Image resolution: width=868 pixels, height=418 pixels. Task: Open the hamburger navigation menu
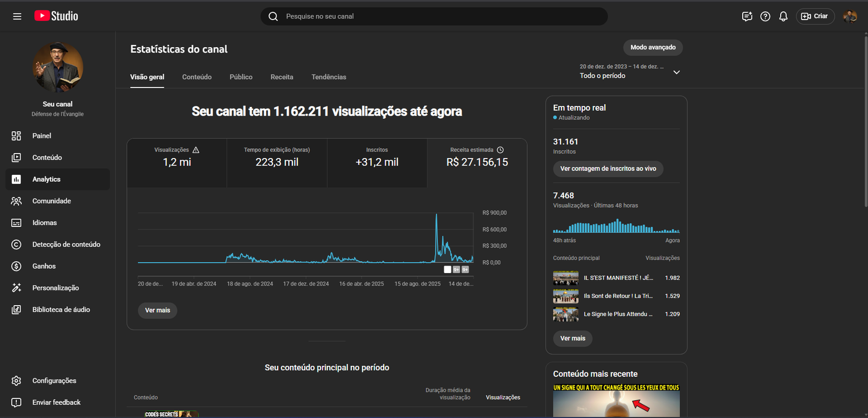17,16
